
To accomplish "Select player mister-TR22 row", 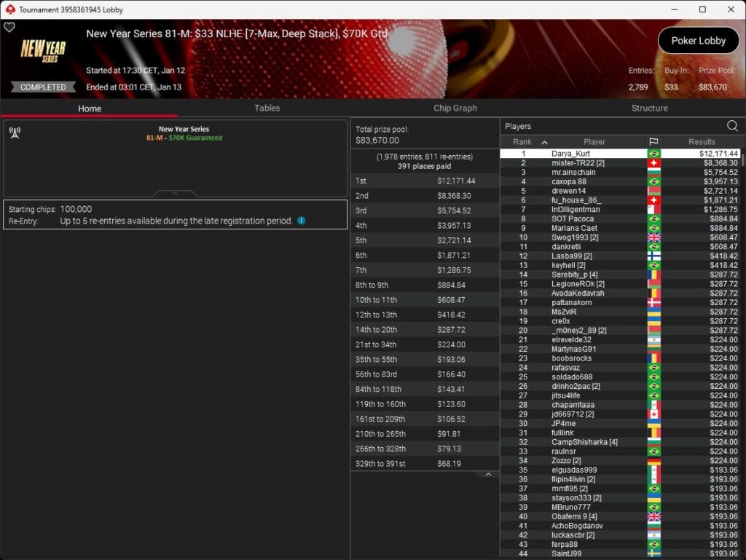I will (621, 163).
